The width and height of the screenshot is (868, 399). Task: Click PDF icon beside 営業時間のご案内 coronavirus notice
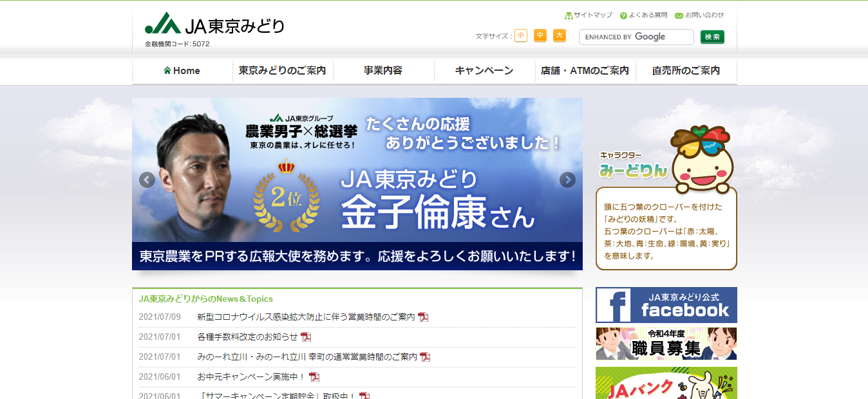(423, 317)
